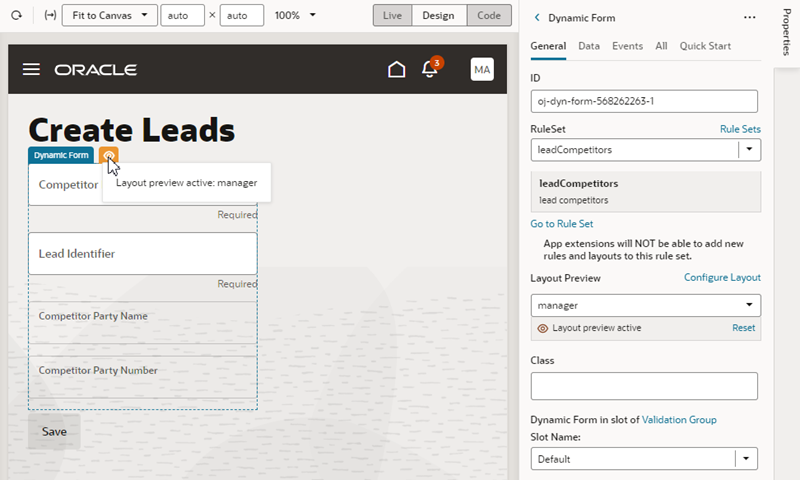Click the Competitor Party Name field
800x480 pixels.
pyautogui.click(x=143, y=322)
